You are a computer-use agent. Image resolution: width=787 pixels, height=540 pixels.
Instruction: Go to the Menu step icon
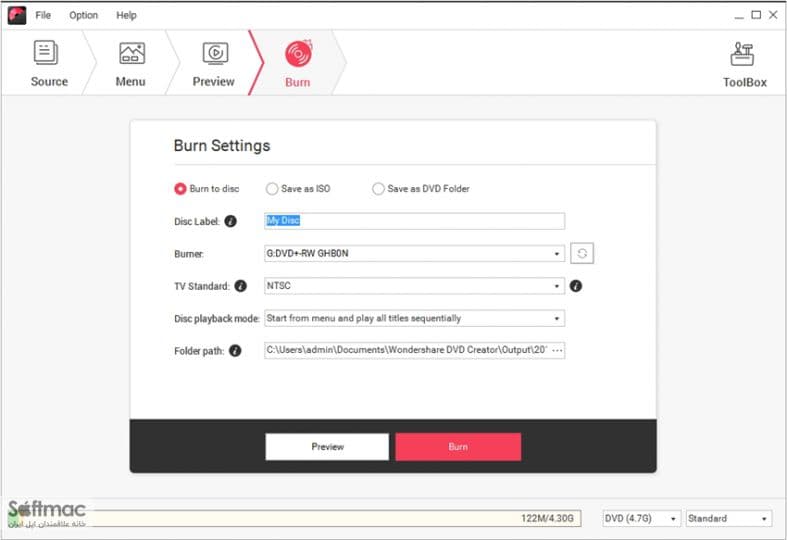(x=132, y=53)
